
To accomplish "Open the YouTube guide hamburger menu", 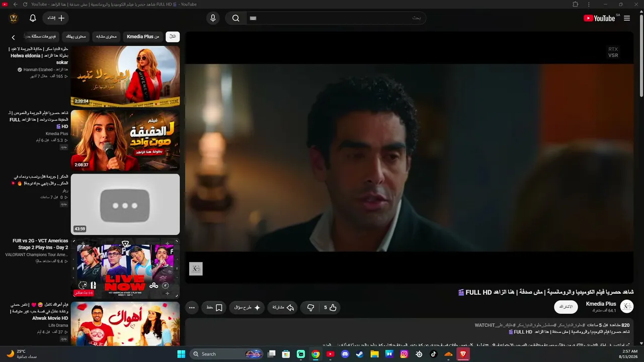I will pyautogui.click(x=627, y=18).
